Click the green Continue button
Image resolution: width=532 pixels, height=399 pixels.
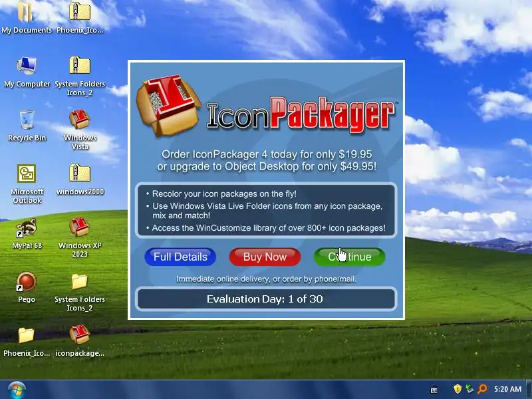tap(349, 257)
